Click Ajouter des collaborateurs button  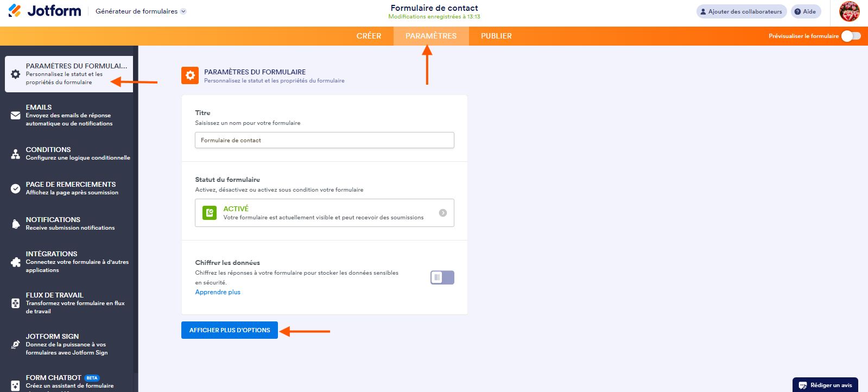coord(741,11)
